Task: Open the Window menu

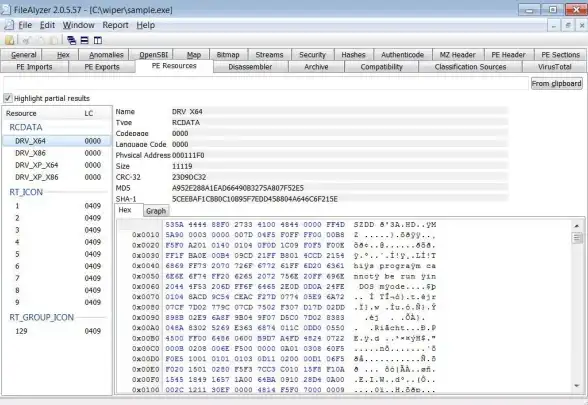Action: pos(78,25)
